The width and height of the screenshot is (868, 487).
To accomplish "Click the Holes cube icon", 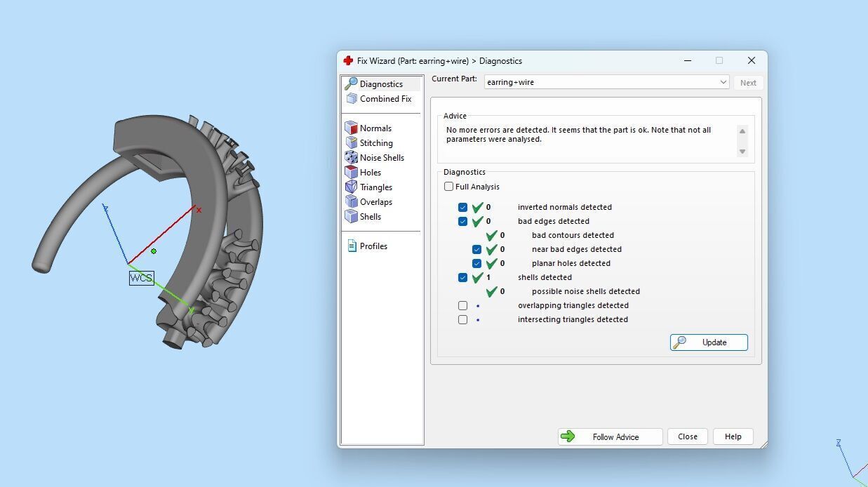I will point(352,172).
